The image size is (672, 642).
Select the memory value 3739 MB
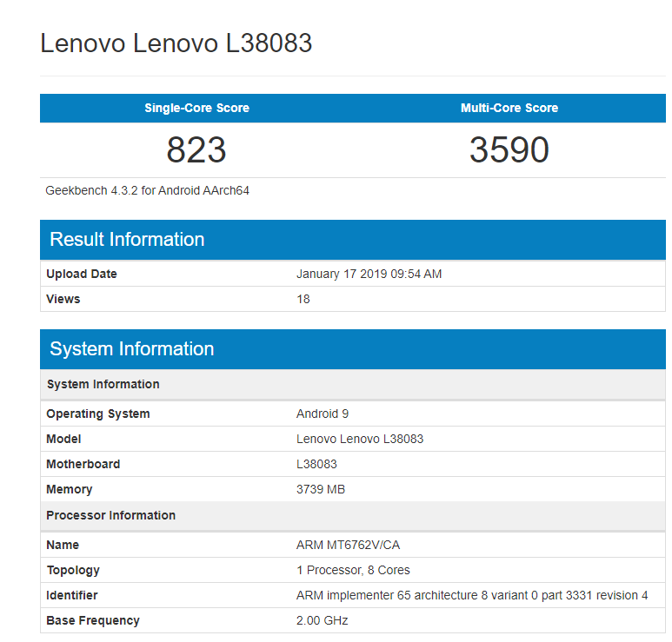[321, 489]
